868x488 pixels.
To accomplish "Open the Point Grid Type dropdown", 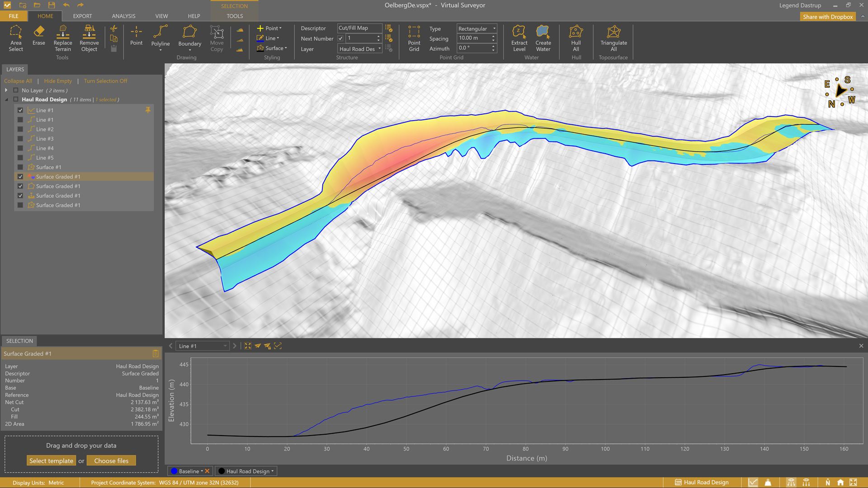I will pyautogui.click(x=476, y=28).
